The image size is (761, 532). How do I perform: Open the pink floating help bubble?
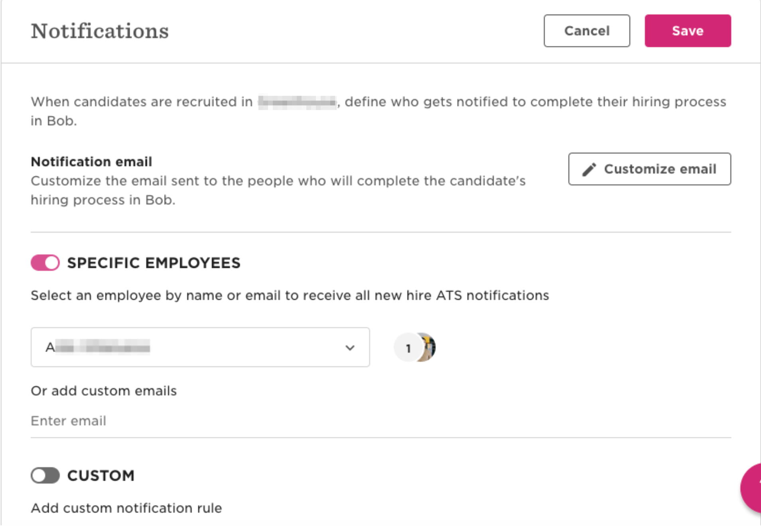[x=751, y=488]
